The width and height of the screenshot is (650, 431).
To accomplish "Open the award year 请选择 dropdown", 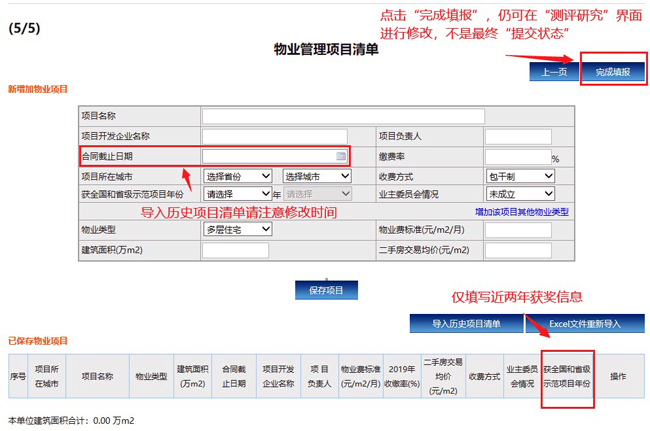I will 237,194.
